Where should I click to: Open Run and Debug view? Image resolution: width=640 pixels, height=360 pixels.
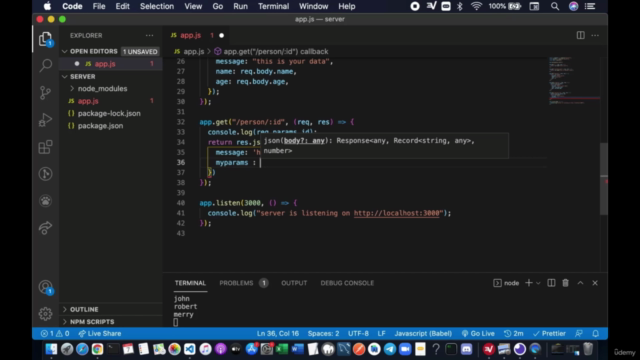[x=45, y=120]
